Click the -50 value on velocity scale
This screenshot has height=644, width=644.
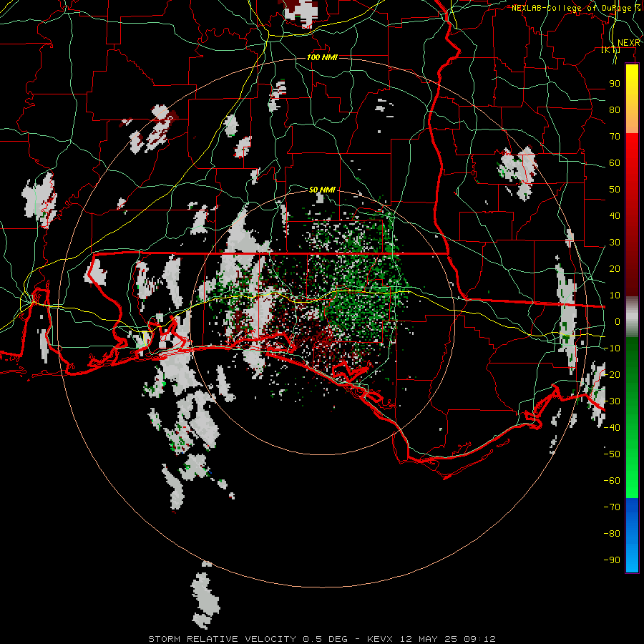click(612, 454)
